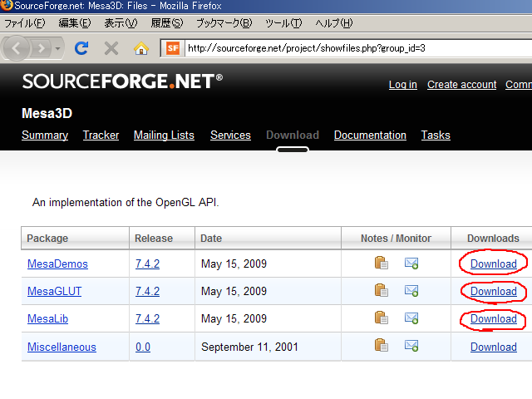Click monitor envelope icon for MesaGLUT

coord(411,291)
